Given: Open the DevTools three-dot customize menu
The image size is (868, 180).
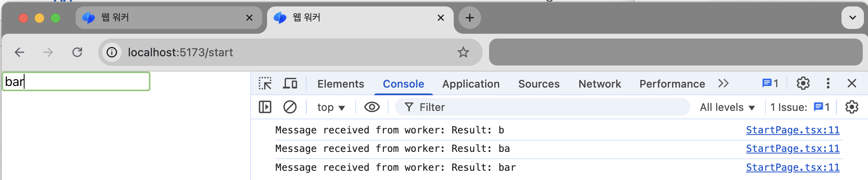Looking at the screenshot, I should coord(828,84).
